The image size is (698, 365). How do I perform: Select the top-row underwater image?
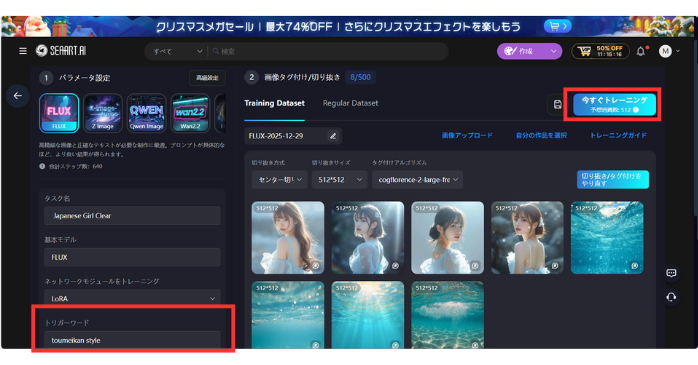pyautogui.click(x=607, y=238)
